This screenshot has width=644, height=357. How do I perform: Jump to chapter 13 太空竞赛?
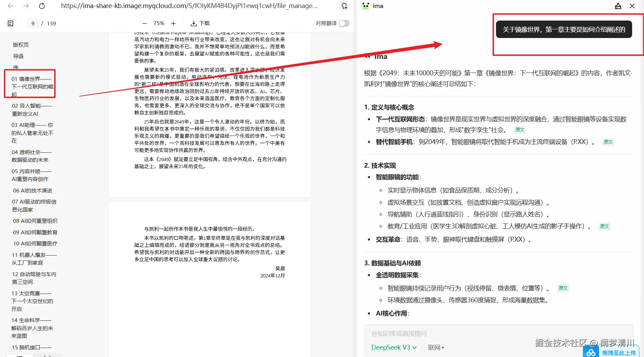pos(32,301)
